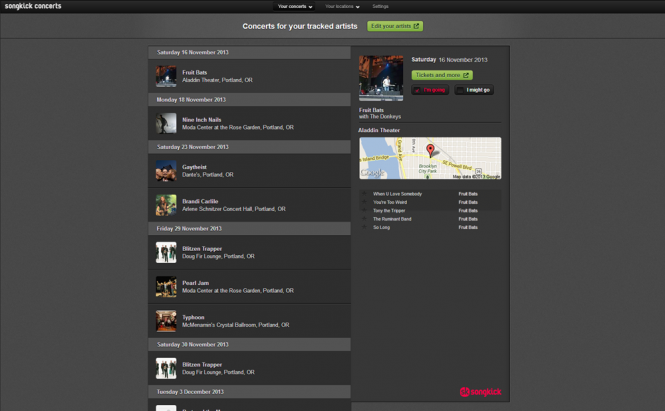Open the Your locations dropdown
The height and width of the screenshot is (411, 665).
(x=342, y=6)
